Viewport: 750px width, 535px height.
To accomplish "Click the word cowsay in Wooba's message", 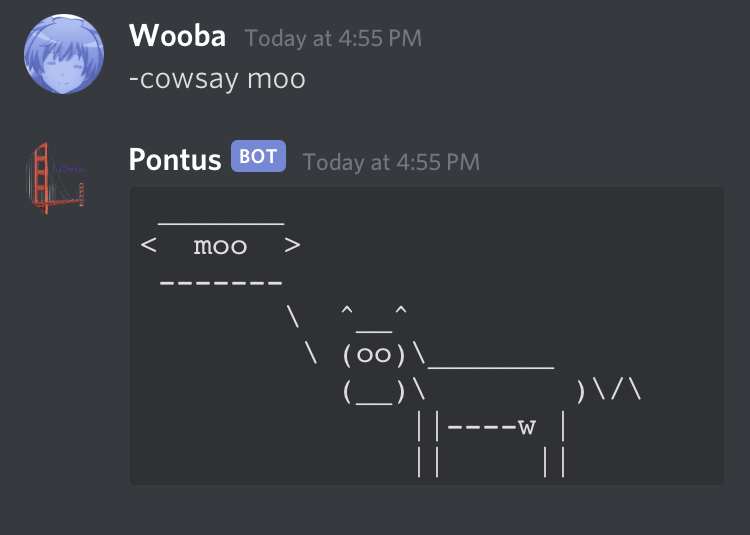I will (189, 79).
